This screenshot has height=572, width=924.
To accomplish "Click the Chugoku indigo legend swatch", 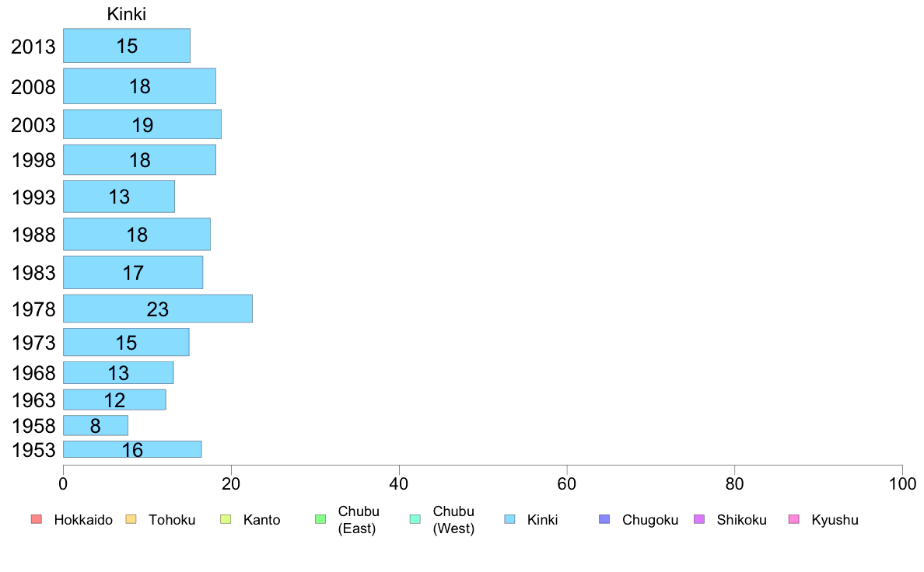I will [x=604, y=519].
